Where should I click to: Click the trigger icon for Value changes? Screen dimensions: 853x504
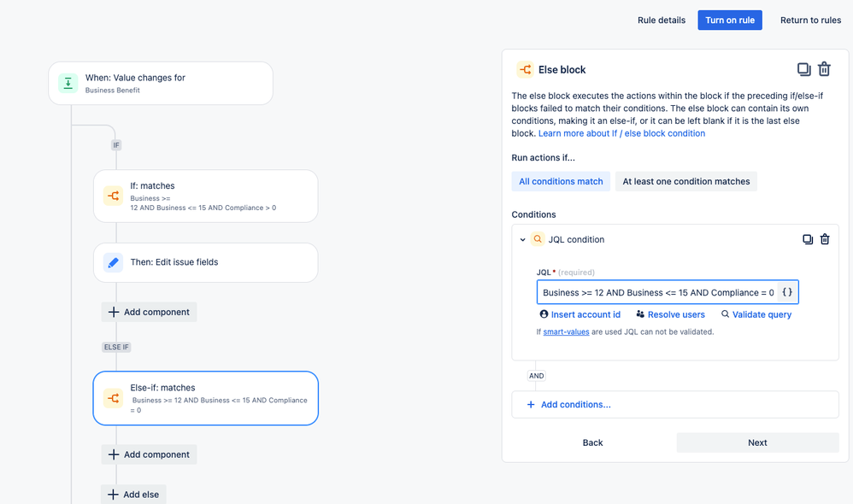(x=68, y=83)
